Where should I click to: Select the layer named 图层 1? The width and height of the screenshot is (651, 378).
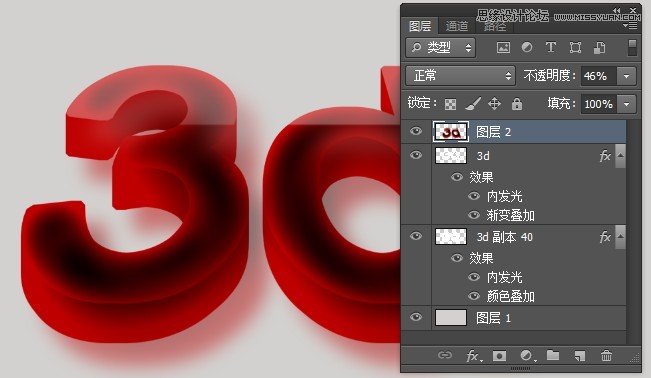coord(493,319)
